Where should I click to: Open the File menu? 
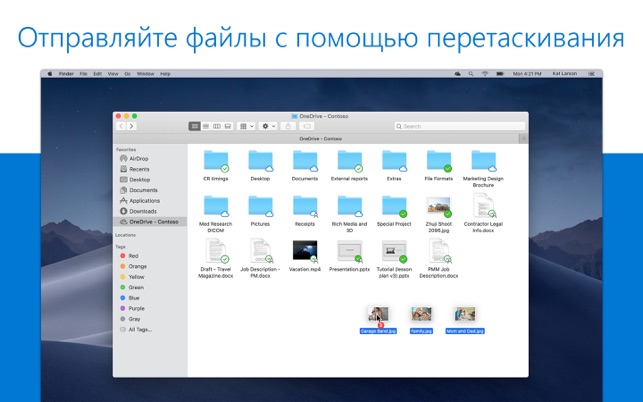point(83,74)
